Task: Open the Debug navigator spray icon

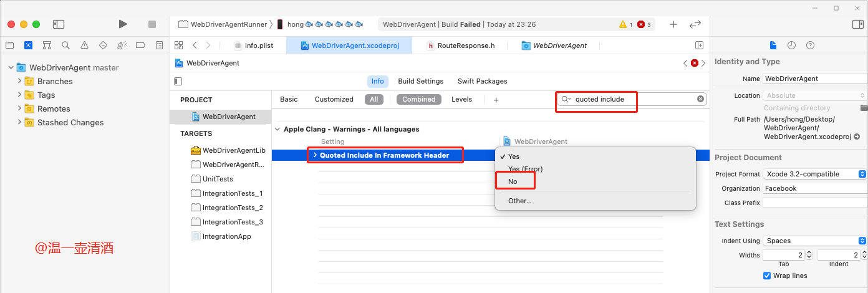Action: click(122, 46)
